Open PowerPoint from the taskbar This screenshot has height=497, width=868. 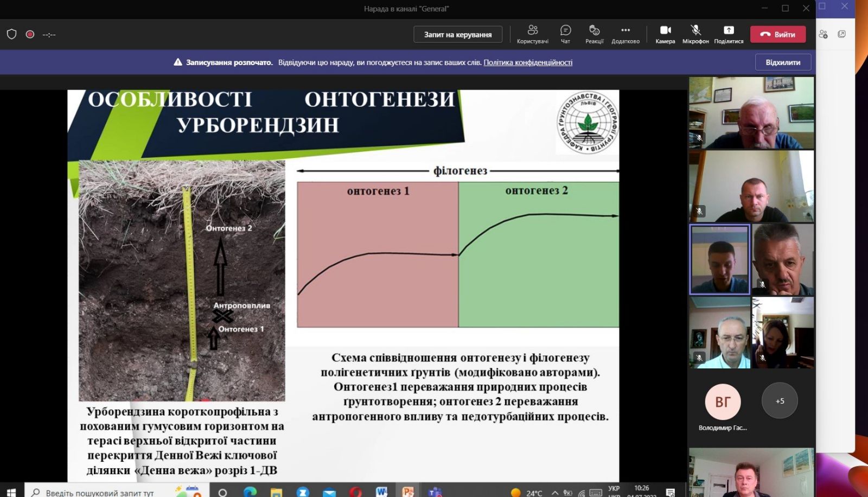(407, 492)
